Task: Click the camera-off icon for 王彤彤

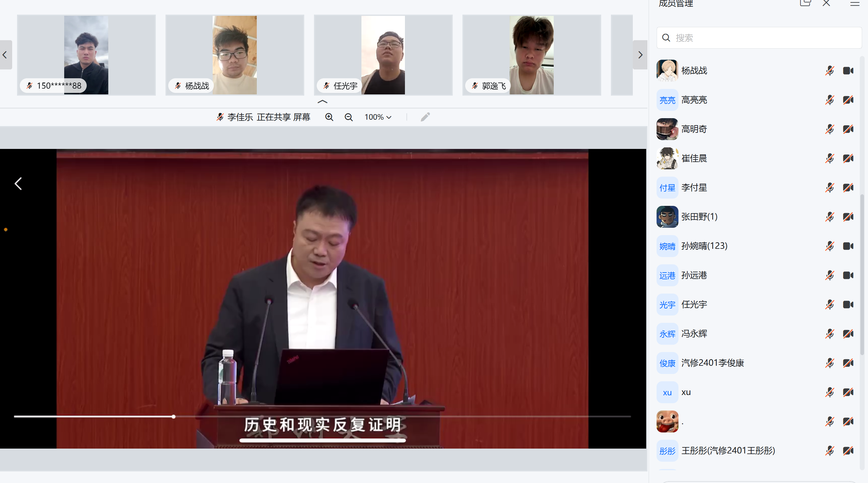Action: click(848, 451)
